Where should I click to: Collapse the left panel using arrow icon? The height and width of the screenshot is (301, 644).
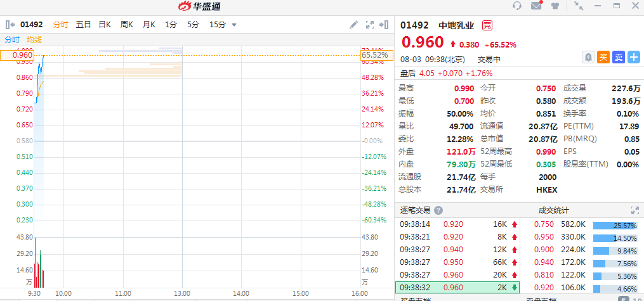(10, 25)
